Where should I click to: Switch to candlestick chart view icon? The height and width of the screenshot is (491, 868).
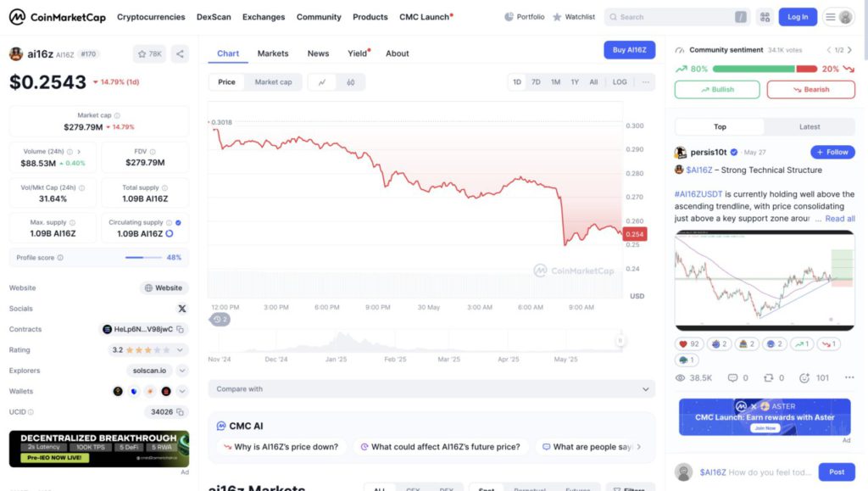point(350,82)
